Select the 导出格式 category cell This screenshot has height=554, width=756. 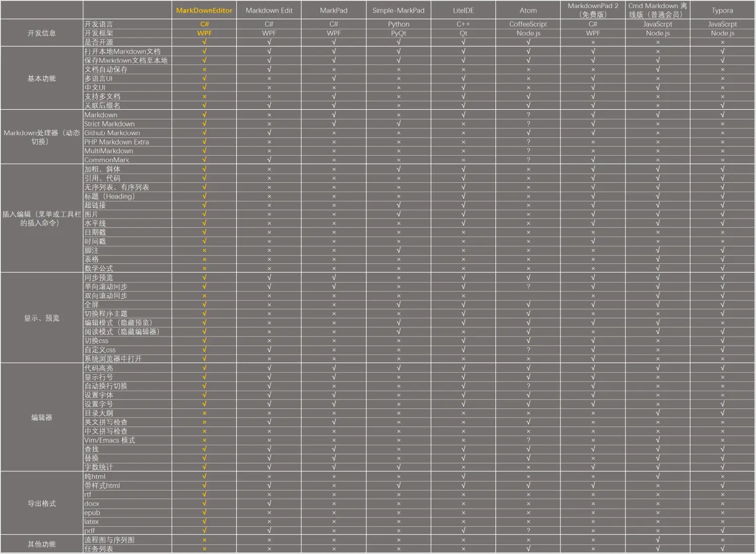pos(42,504)
